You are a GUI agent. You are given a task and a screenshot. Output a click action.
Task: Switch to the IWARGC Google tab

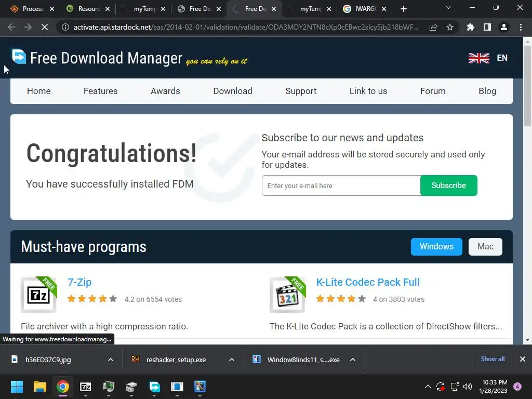click(x=364, y=9)
